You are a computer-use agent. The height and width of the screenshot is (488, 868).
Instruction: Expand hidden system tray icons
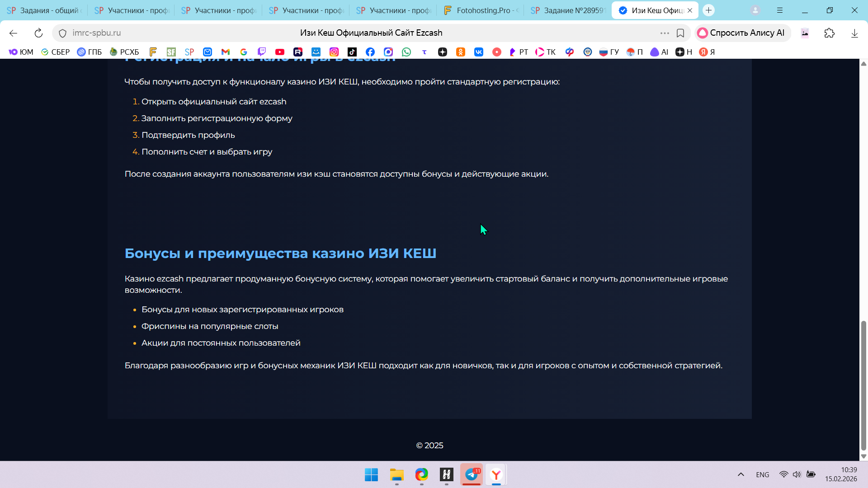tap(741, 474)
